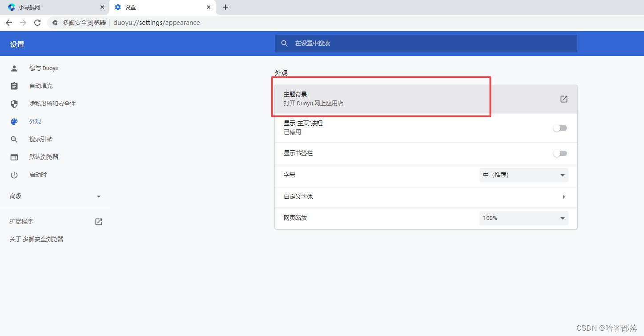This screenshot has height=336, width=644.
Task: Click the person icon beside 您与 Duoyu
Action: tap(14, 68)
